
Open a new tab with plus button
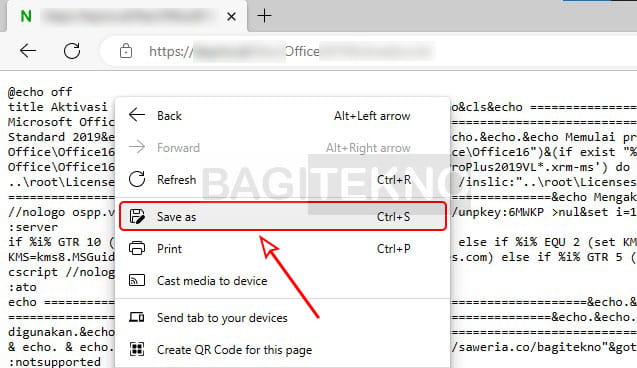[x=264, y=16]
